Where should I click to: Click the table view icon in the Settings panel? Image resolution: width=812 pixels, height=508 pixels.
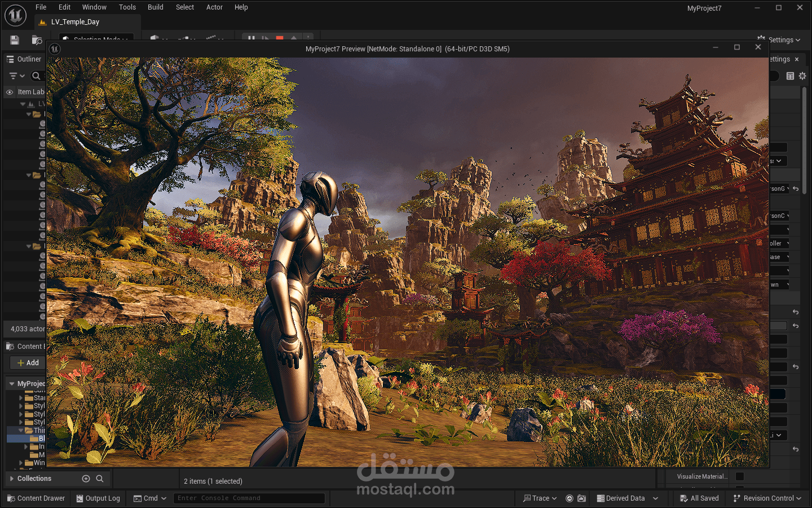click(790, 76)
